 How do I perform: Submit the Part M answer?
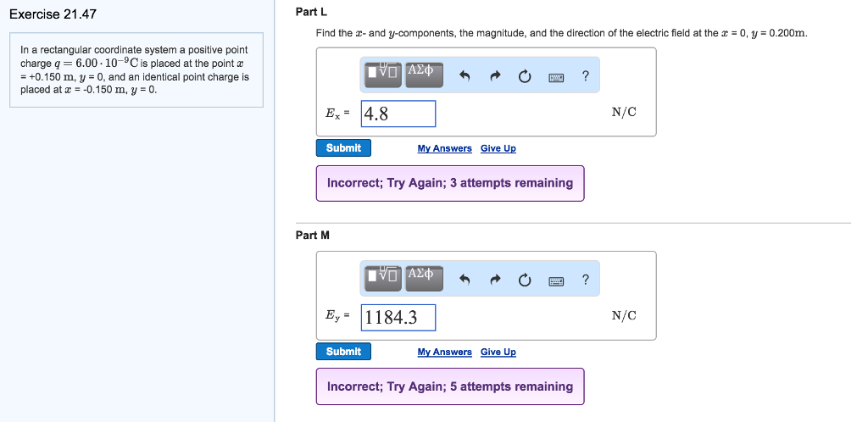343,351
